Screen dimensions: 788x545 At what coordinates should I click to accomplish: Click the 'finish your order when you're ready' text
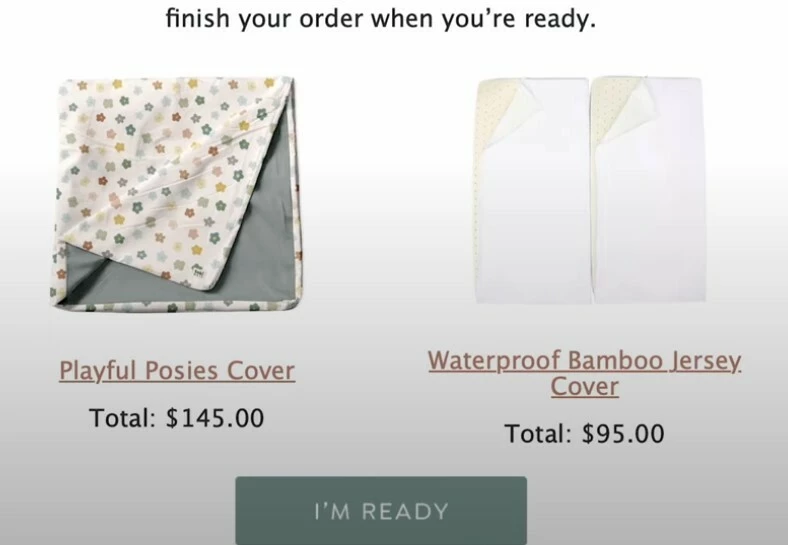click(381, 19)
